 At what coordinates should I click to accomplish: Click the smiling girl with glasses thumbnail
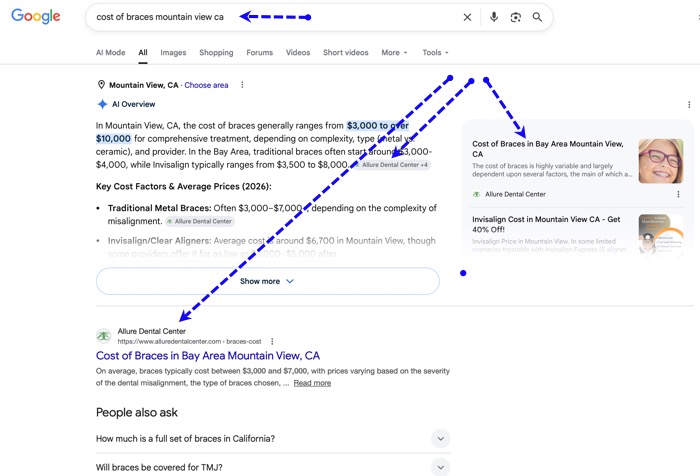[x=661, y=161]
